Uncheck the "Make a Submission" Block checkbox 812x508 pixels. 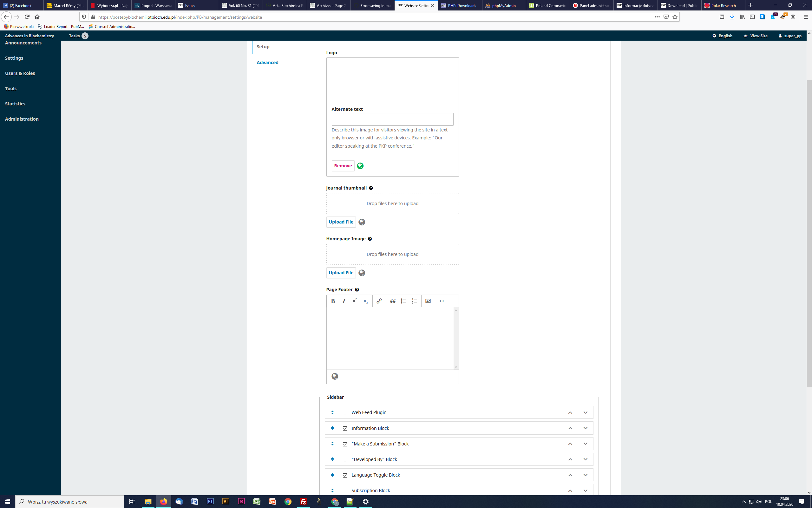coord(345,444)
